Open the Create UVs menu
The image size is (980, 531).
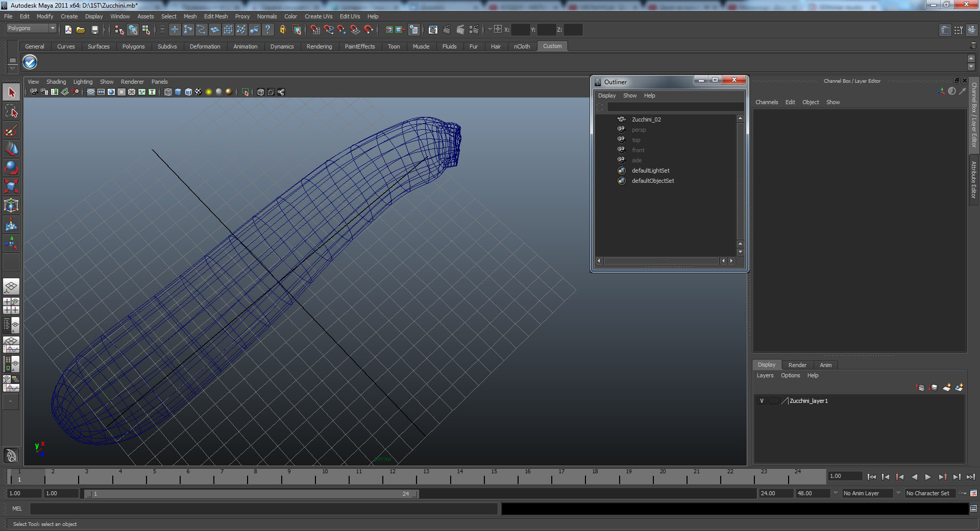[x=318, y=16]
